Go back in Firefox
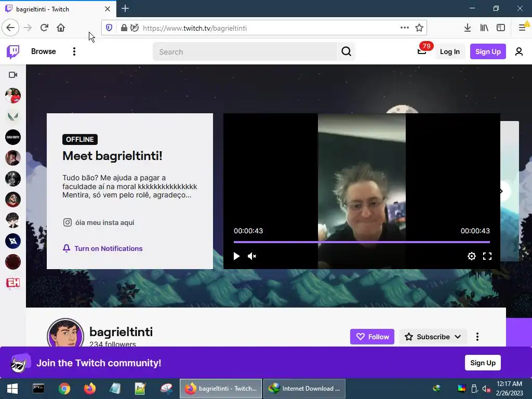The image size is (532, 399). (10, 28)
